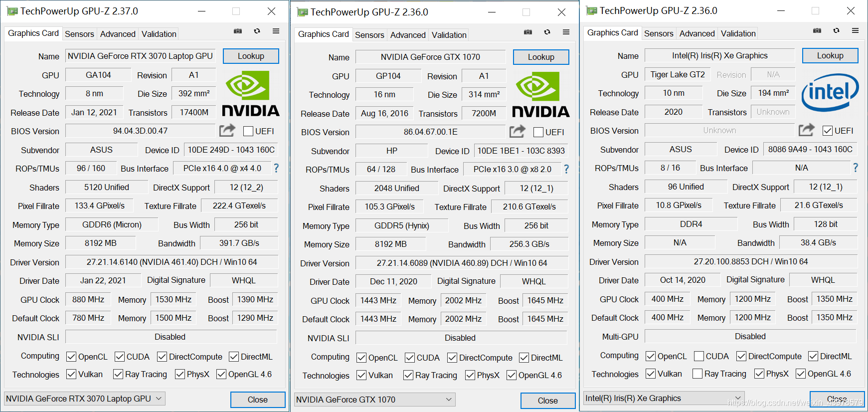This screenshot has height=412, width=868.
Task: Expand GeForce GTX 1070 GPU selection dropdown
Action: pos(374,400)
